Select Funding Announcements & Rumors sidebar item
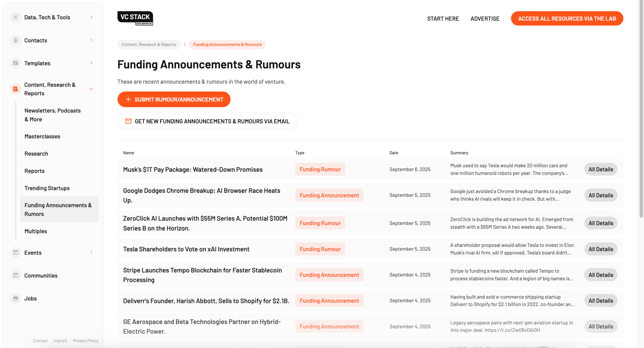 click(59, 209)
